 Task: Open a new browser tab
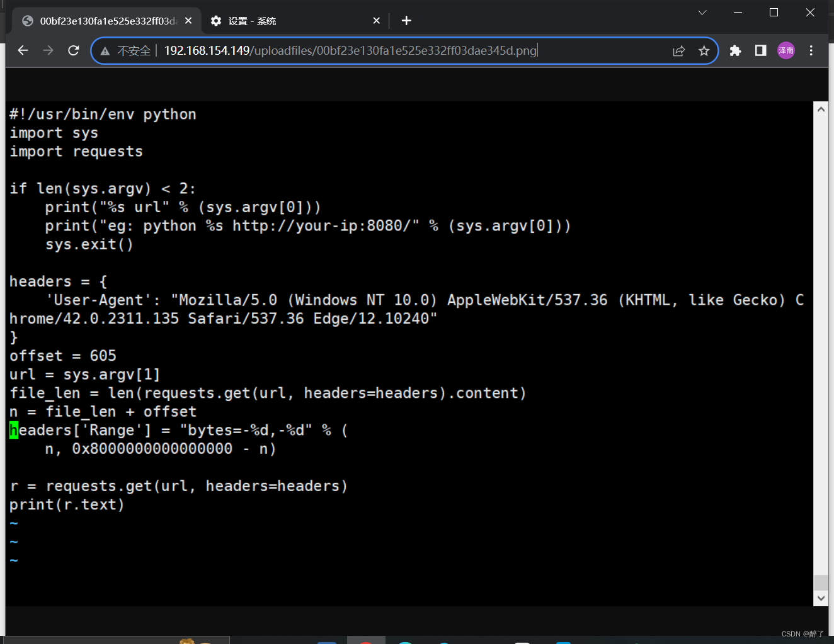click(x=406, y=21)
